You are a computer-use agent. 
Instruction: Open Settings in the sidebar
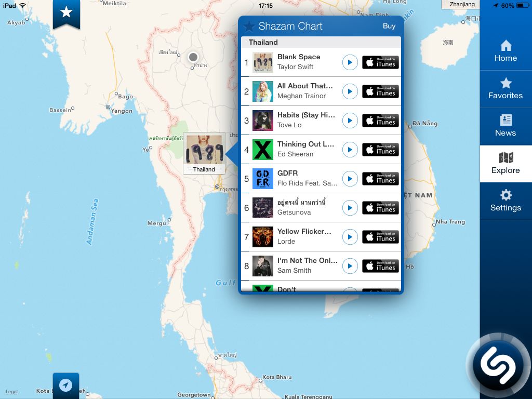tap(506, 201)
